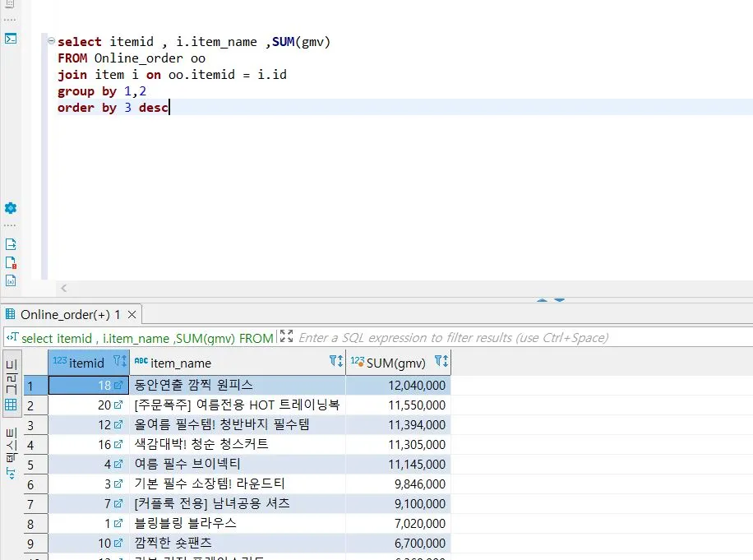This screenshot has height=560, width=753.
Task: Open the link icon beside itemid 4
Action: coord(118,464)
